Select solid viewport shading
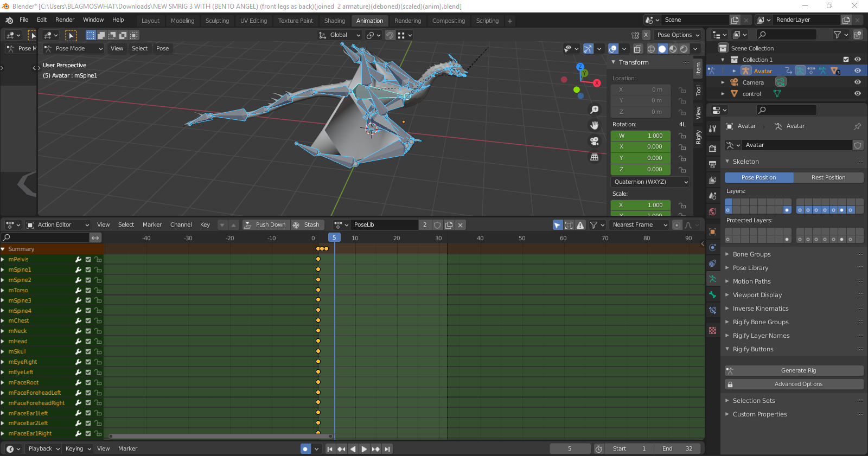 pyautogui.click(x=662, y=49)
